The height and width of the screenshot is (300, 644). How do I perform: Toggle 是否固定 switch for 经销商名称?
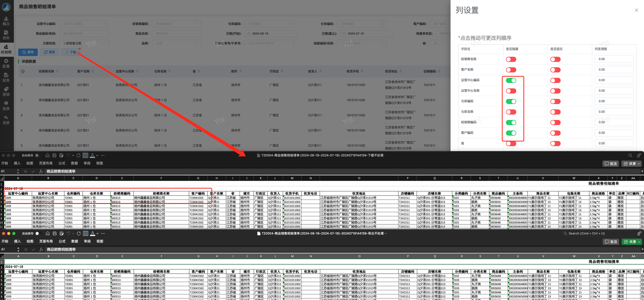tap(555, 59)
